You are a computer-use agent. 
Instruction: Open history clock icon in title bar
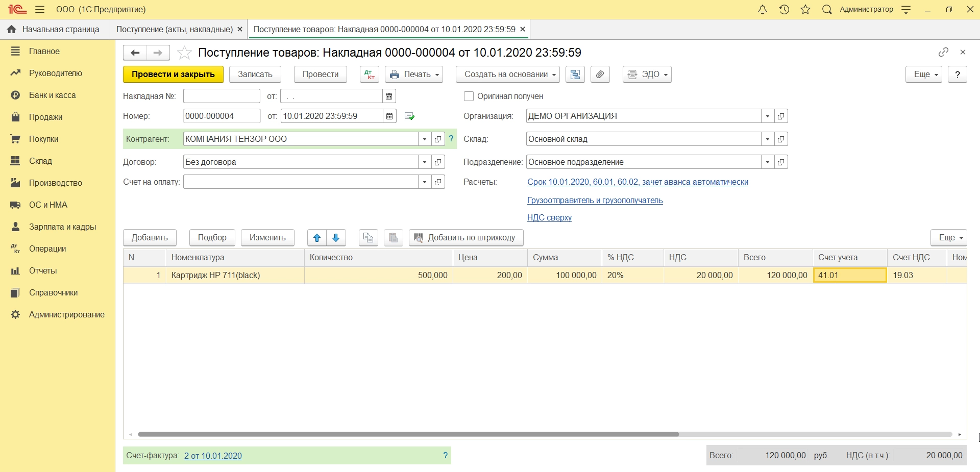point(784,10)
